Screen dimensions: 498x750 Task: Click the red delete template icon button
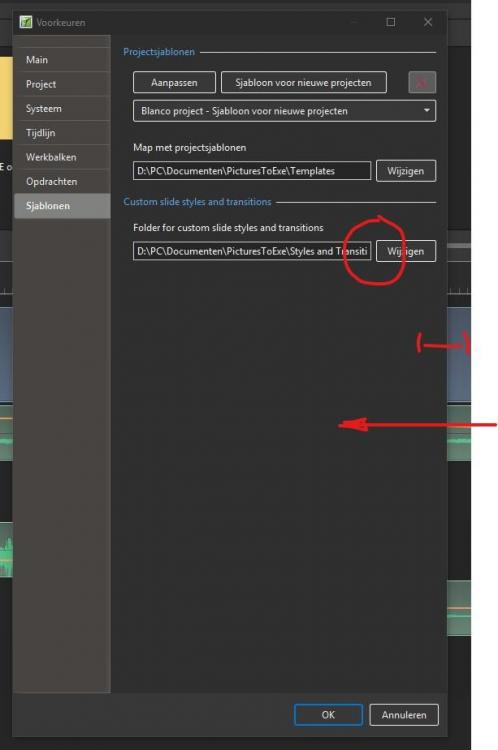pos(422,83)
